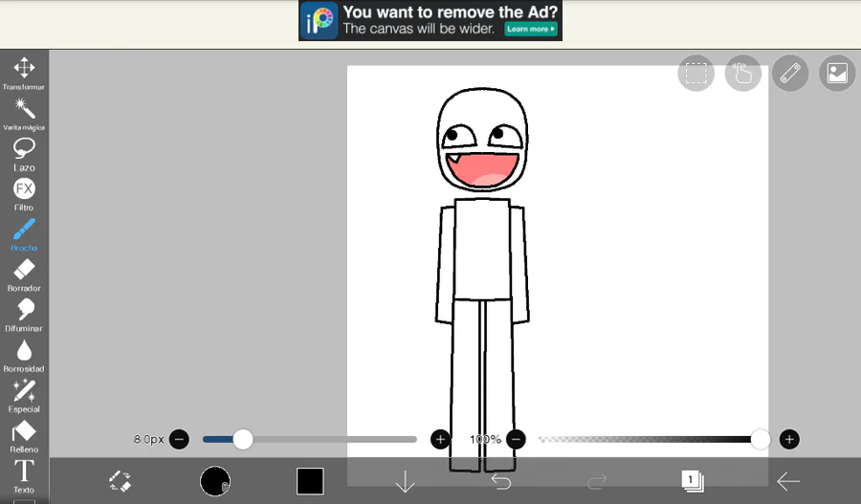Toggle the stabilizer hand-tap button
Viewport: 861px width, 504px height.
tap(743, 73)
